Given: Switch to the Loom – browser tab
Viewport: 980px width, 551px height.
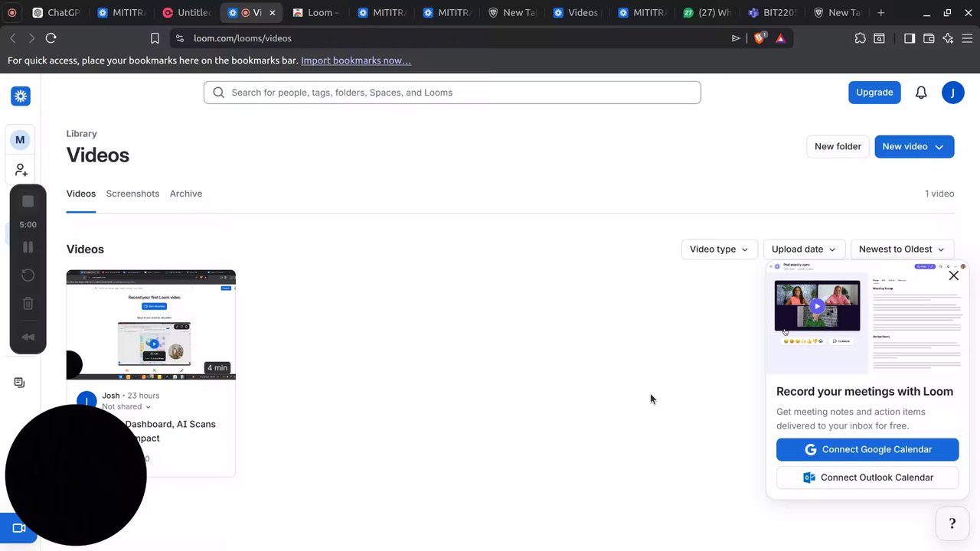Looking at the screenshot, I should click(318, 12).
